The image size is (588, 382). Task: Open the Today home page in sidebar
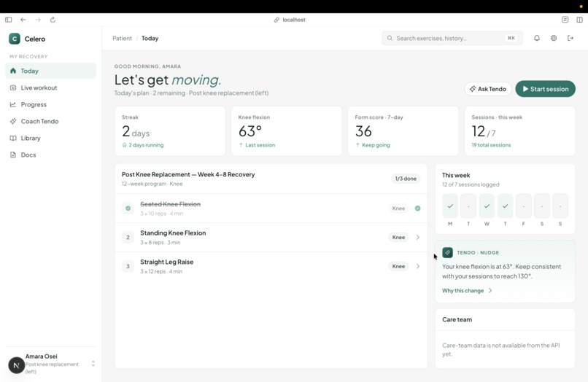(50, 71)
